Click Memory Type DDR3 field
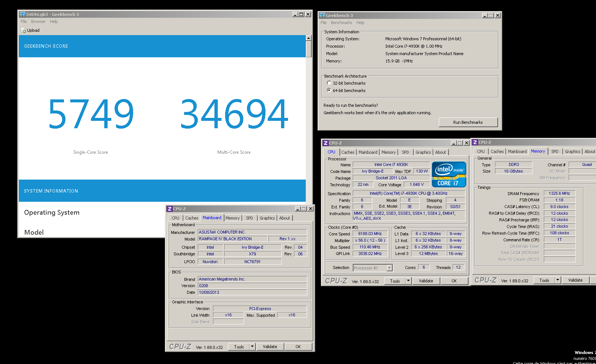This screenshot has height=364, width=596. (x=514, y=164)
